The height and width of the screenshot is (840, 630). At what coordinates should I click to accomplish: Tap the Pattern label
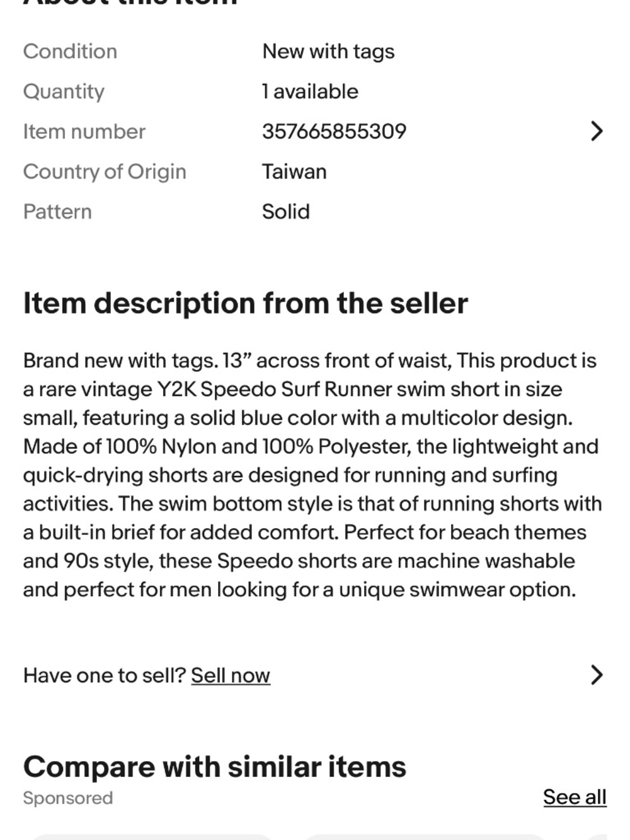click(57, 211)
